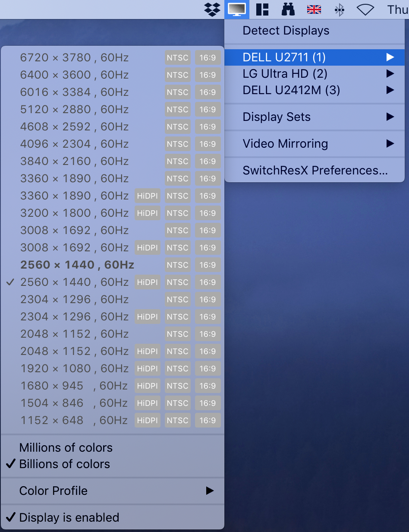Viewport: 409px width, 532px height.
Task: Open the British flag input source menu
Action: click(x=314, y=9)
